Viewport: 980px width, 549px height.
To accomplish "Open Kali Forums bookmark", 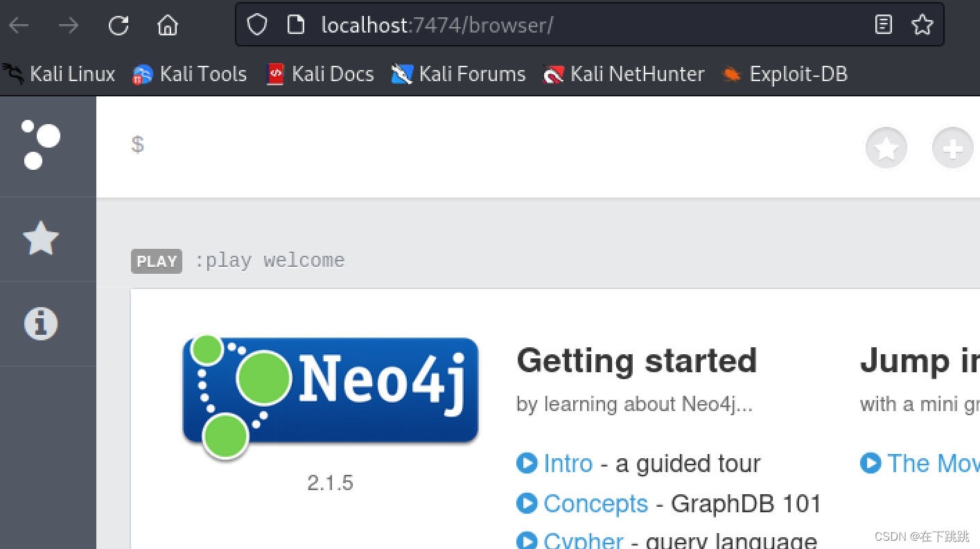I will (459, 73).
